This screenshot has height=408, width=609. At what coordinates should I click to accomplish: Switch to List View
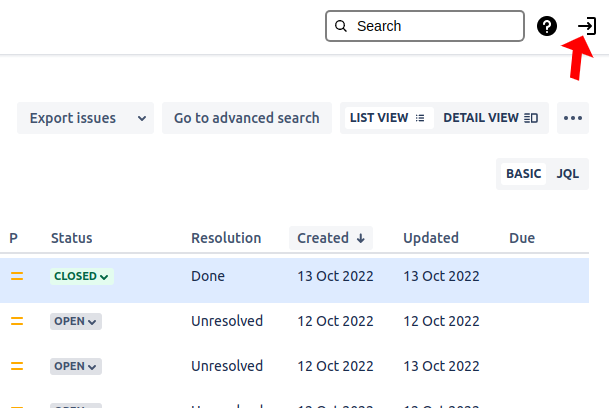point(387,118)
